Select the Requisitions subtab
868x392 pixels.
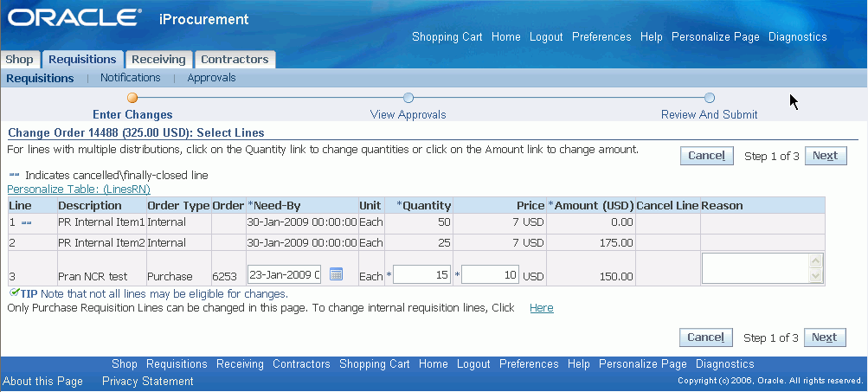click(40, 78)
